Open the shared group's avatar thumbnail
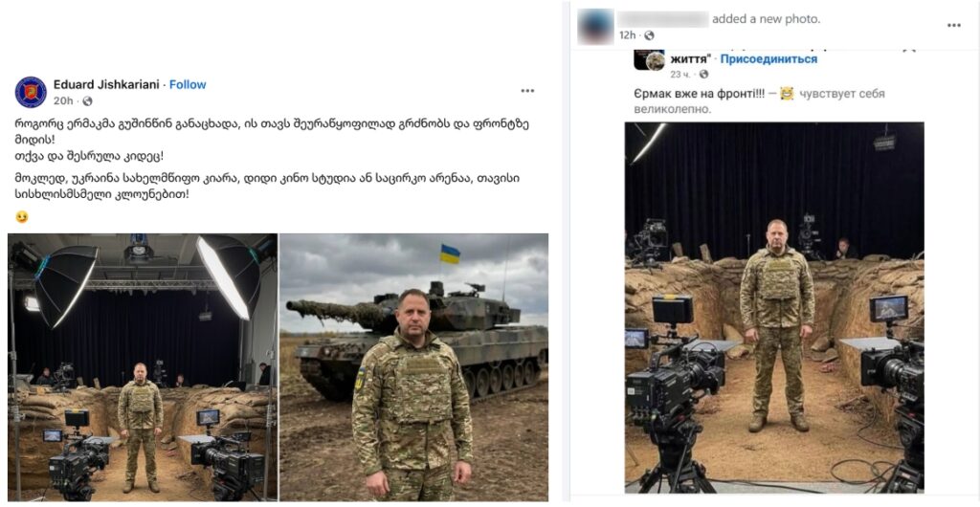Image resolution: width=980 pixels, height=507 pixels. [650, 60]
